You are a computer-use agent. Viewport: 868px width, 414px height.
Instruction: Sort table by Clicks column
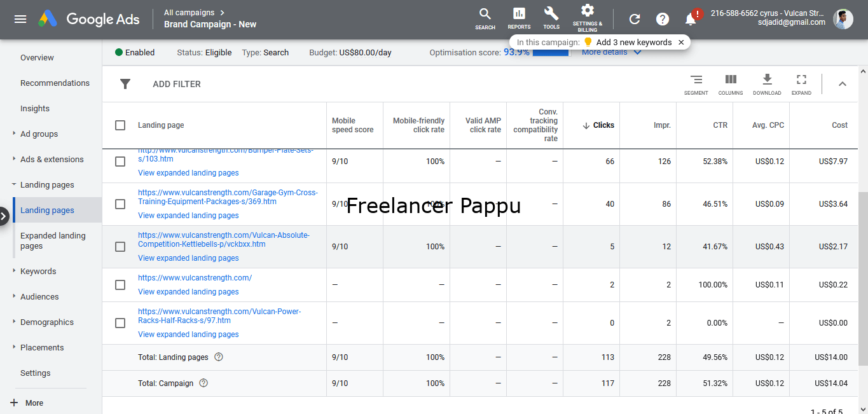point(598,125)
